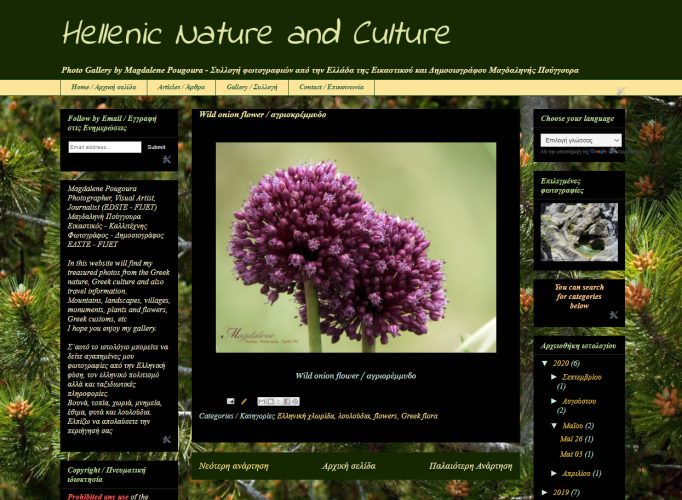This screenshot has height=500, width=682.
Task: Click the caption 'Wild onion flower / αγριορέμμυδο'
Action: (x=356, y=376)
